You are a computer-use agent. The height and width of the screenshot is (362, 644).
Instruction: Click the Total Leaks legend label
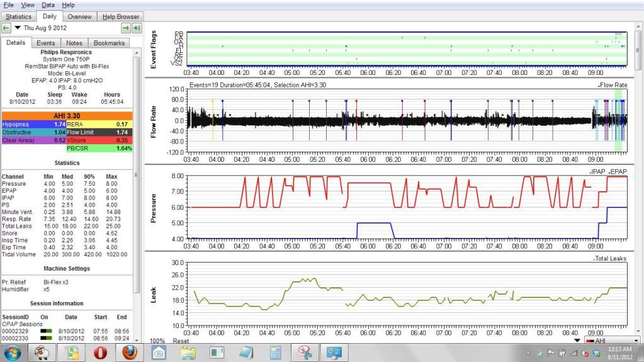[610, 259]
